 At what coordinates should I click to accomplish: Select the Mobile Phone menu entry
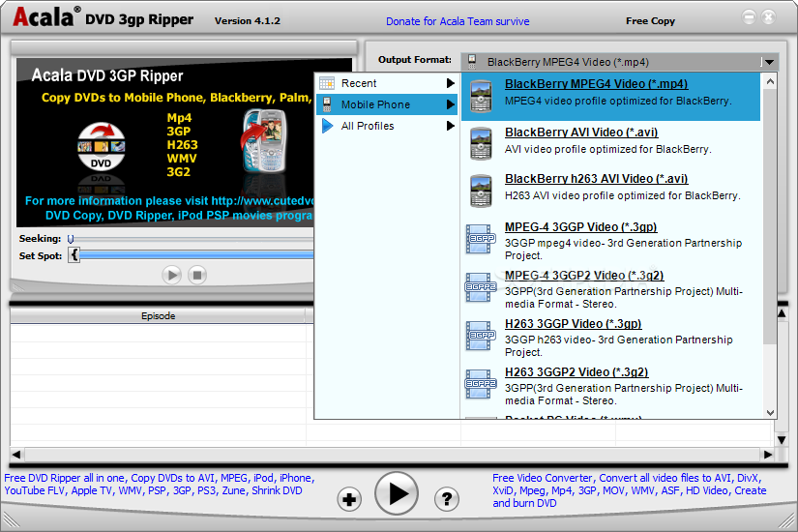pyautogui.click(x=387, y=104)
